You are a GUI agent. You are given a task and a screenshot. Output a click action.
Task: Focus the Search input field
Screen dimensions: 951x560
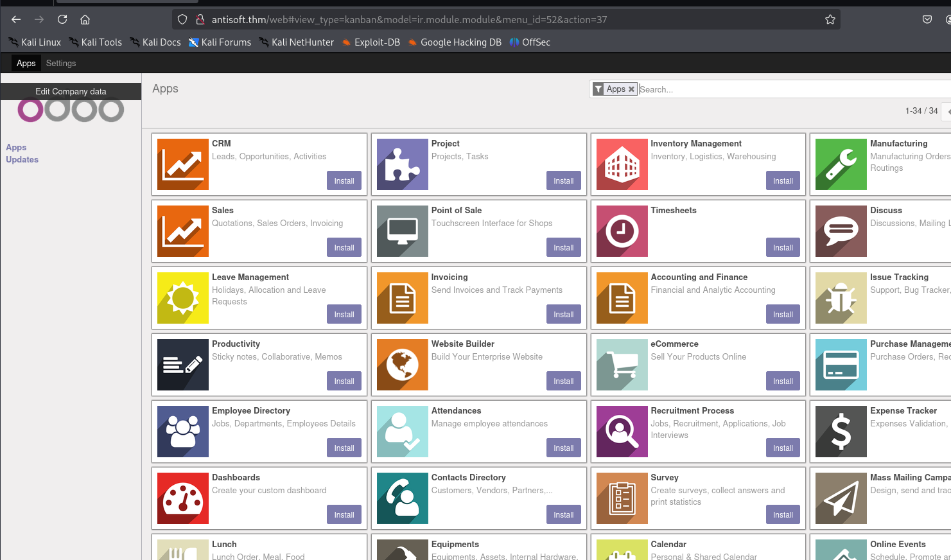pyautogui.click(x=794, y=89)
